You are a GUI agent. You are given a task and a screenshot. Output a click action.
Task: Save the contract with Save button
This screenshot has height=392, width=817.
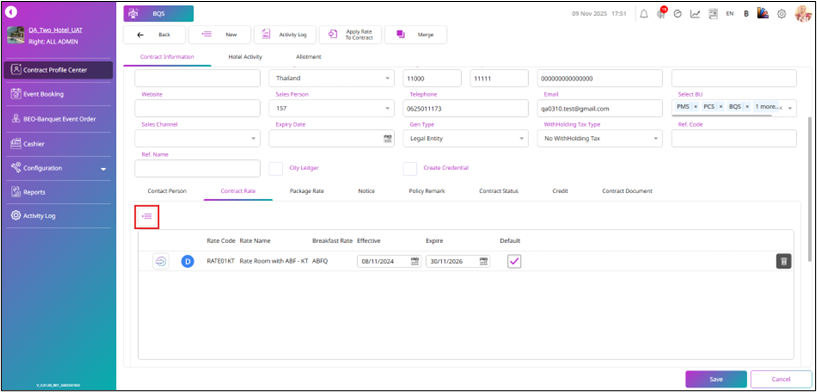pyautogui.click(x=716, y=379)
